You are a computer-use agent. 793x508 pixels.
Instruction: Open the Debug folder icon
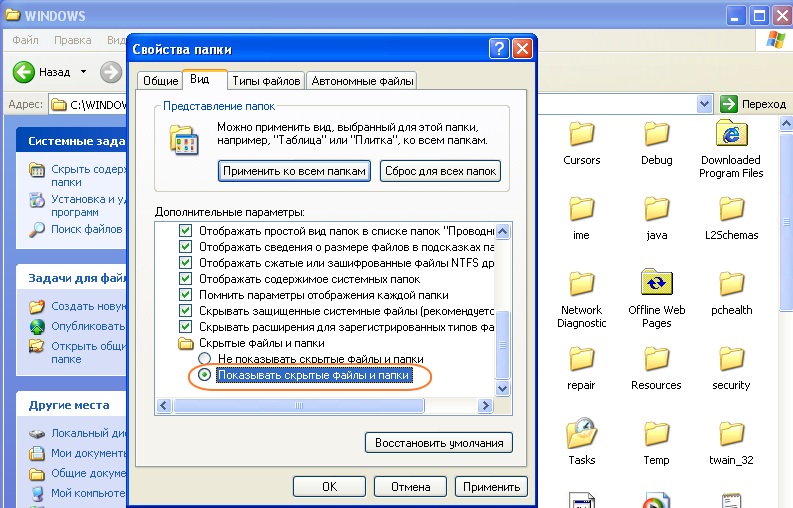[x=656, y=134]
